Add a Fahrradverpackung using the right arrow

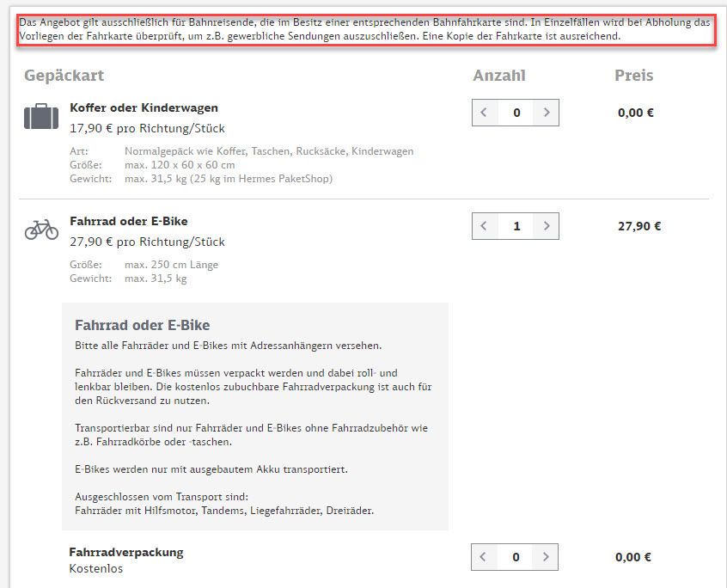[x=547, y=557]
